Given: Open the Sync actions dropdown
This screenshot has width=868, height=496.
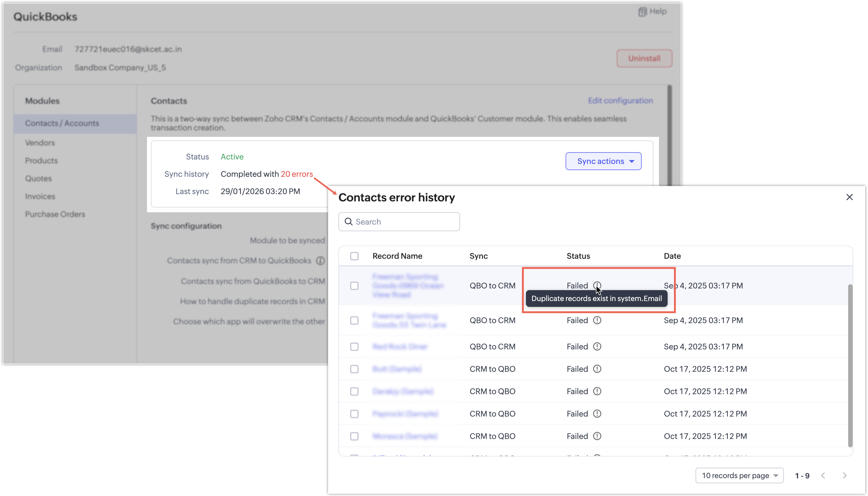Looking at the screenshot, I should 603,161.
